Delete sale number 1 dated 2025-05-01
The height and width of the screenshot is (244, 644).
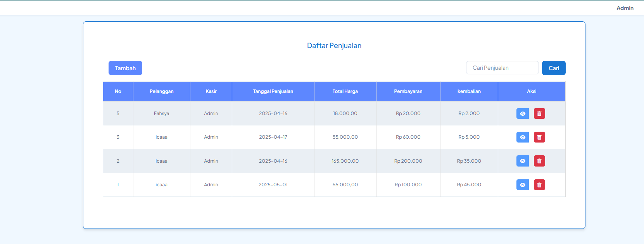(539, 185)
